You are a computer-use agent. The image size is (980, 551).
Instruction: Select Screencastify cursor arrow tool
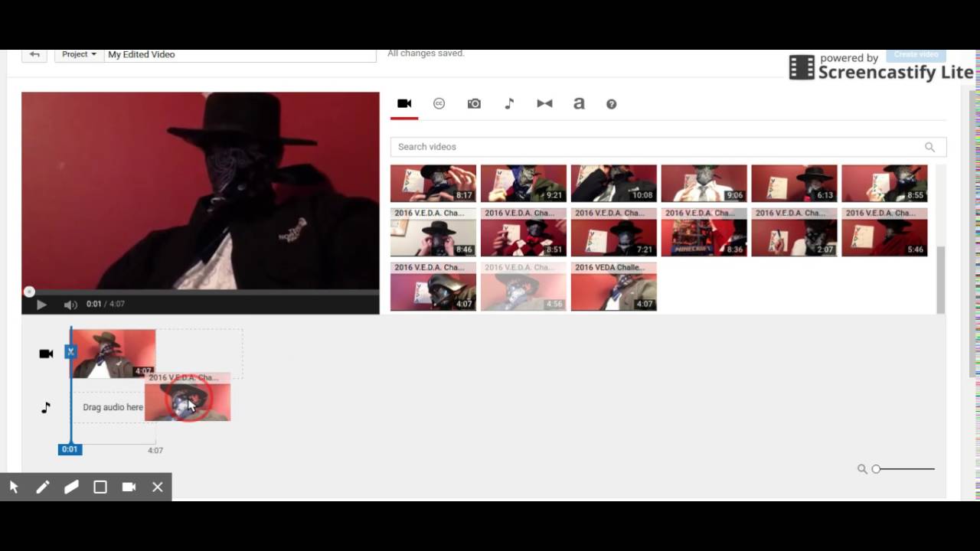pyautogui.click(x=14, y=487)
